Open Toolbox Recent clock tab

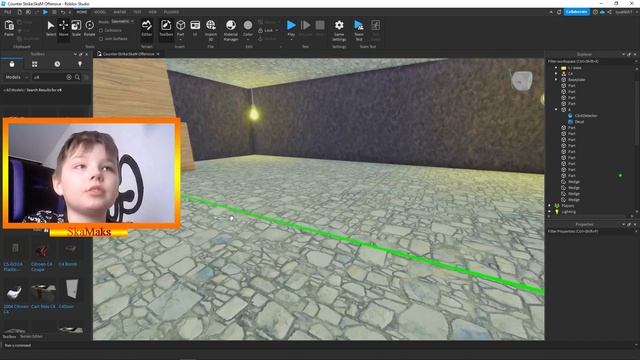[x=57, y=64]
